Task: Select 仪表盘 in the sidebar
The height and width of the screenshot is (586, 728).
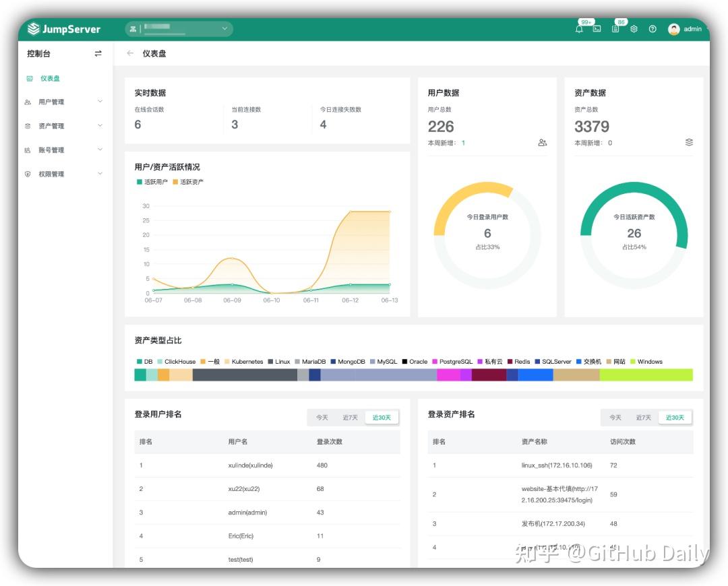Action: click(x=50, y=78)
